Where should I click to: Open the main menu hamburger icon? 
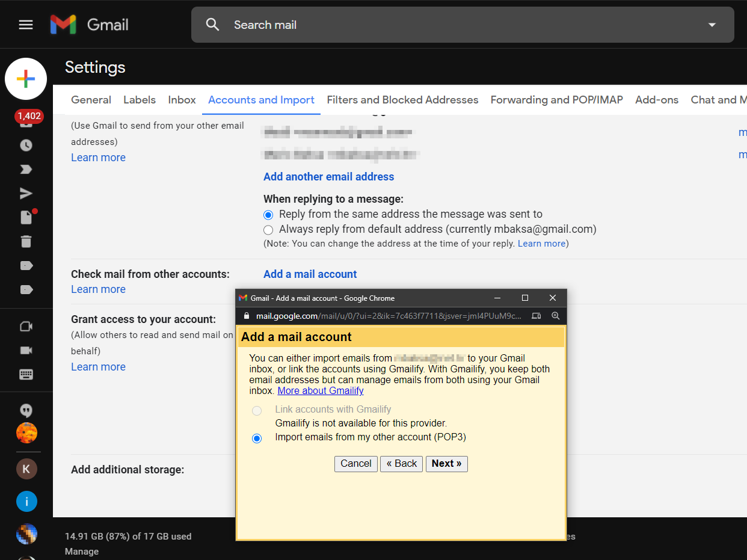[x=26, y=25]
